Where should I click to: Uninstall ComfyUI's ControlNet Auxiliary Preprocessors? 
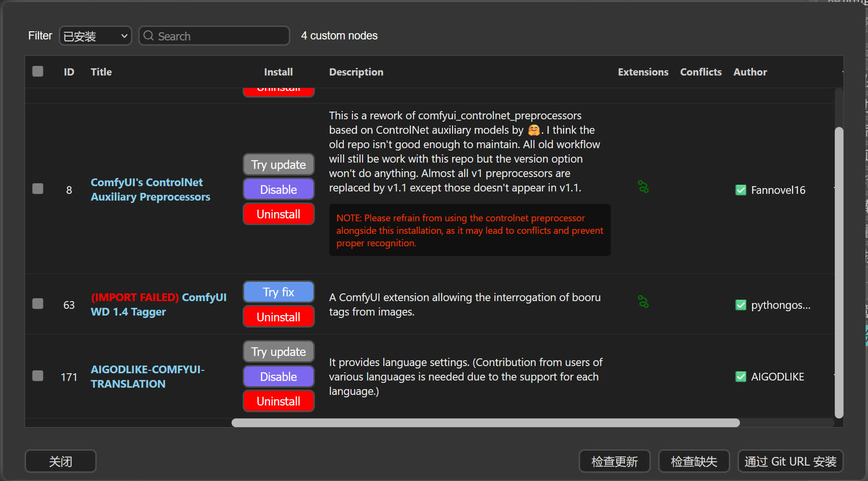click(x=278, y=214)
